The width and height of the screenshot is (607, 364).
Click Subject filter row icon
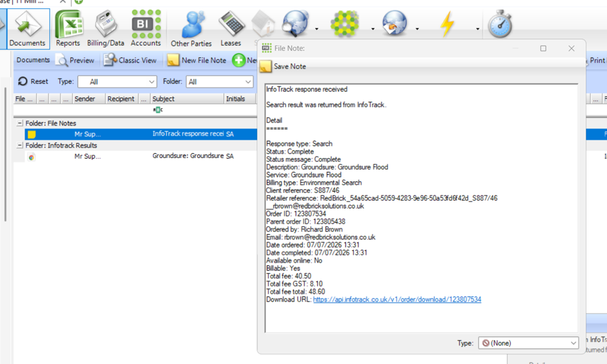point(158,110)
